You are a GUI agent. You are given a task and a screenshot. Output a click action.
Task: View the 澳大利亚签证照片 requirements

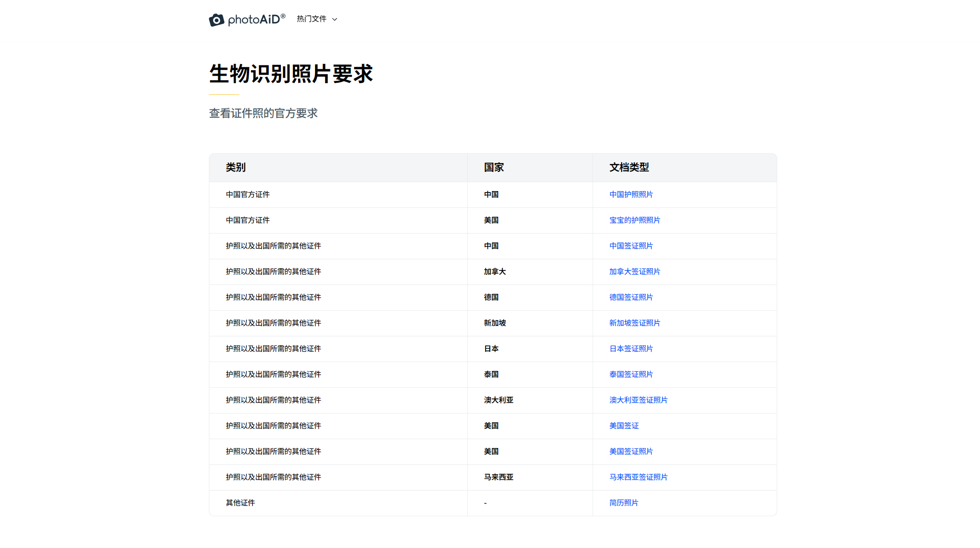pyautogui.click(x=638, y=400)
